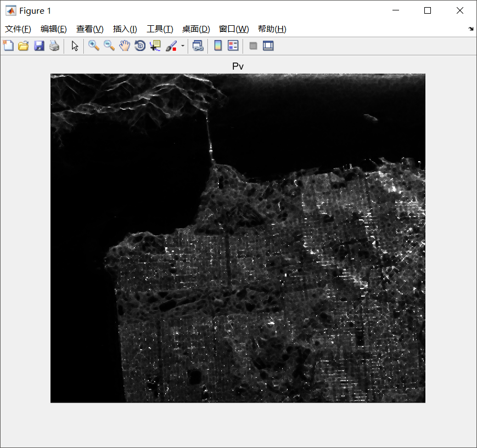Insert a legend via toolbar icon
The image size is (477, 448).
[x=233, y=46]
